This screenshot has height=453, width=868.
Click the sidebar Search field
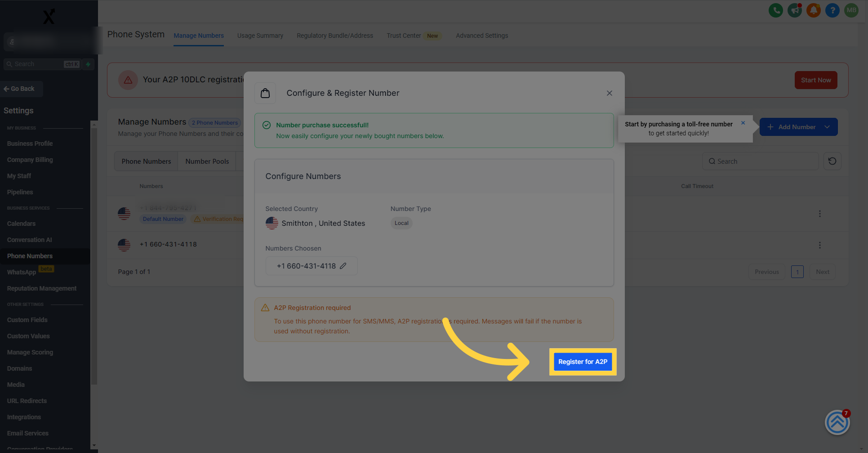tap(42, 64)
